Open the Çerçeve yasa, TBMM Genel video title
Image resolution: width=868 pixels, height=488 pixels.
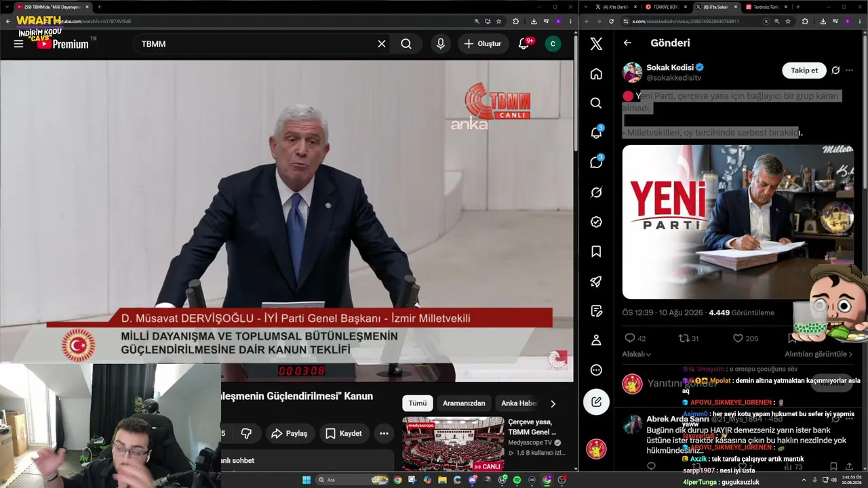click(532, 426)
